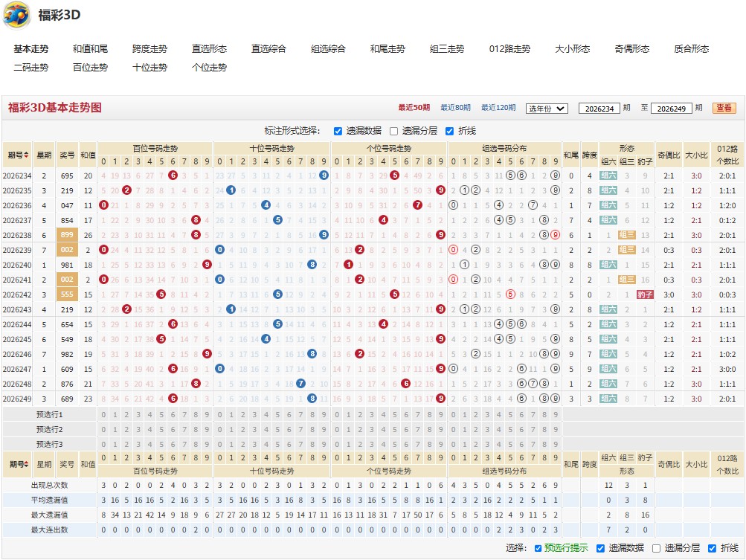Click red ball 6 in 个位 row 2026248

point(406,384)
